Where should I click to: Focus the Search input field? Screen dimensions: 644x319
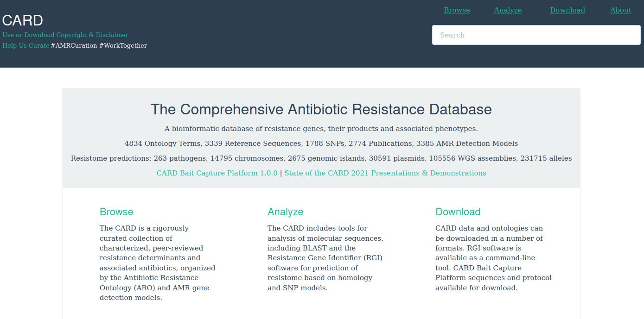point(536,35)
